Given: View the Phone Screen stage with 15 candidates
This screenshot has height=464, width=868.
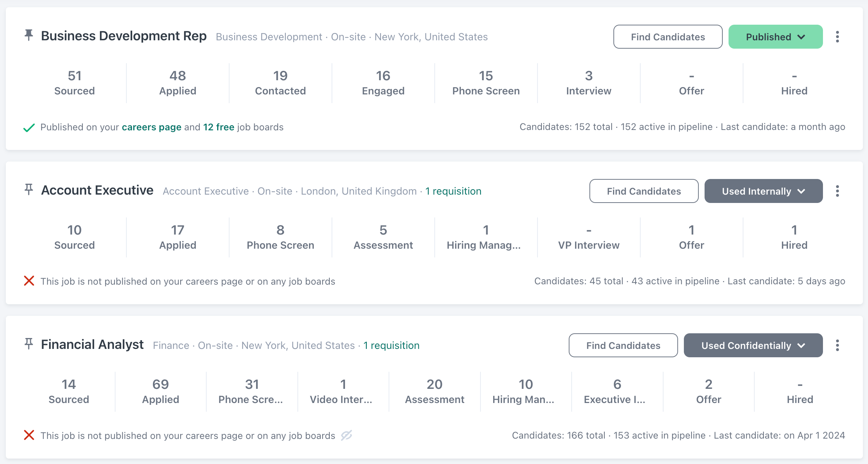Looking at the screenshot, I should pos(486,83).
